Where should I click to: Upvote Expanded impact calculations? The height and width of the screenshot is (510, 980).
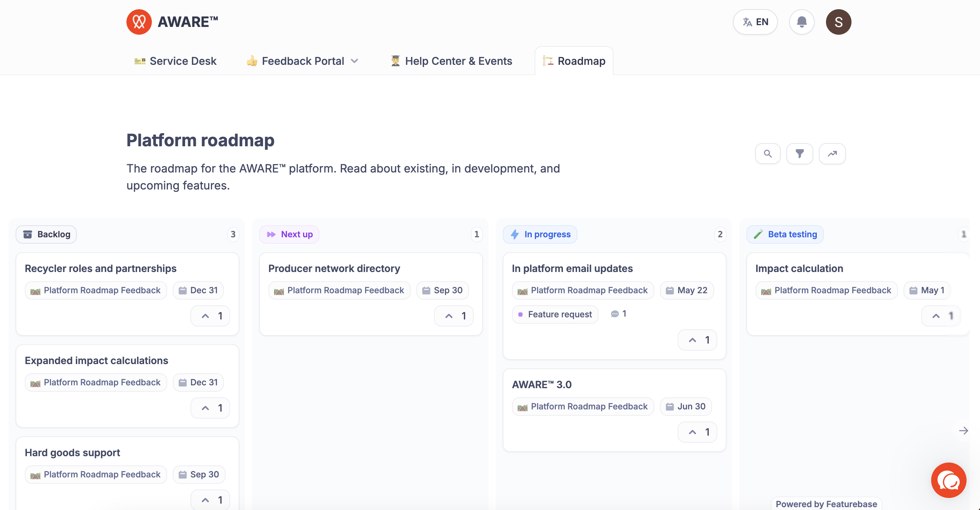(210, 408)
